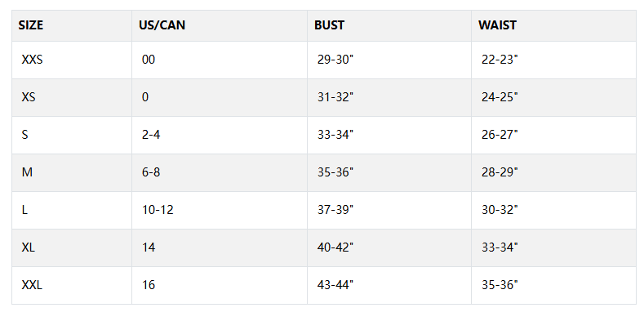644x321 pixels.
Task: Click the XXL size row label
Action: coord(32,285)
